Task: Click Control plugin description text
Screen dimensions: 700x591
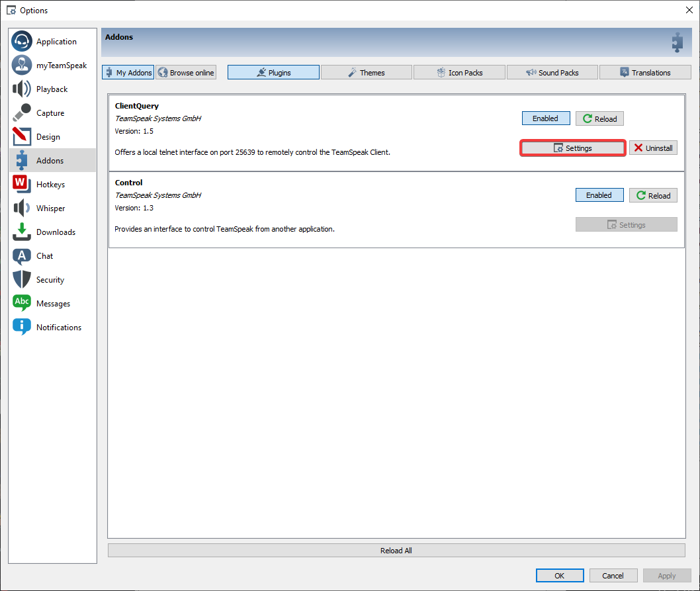Action: 224,229
